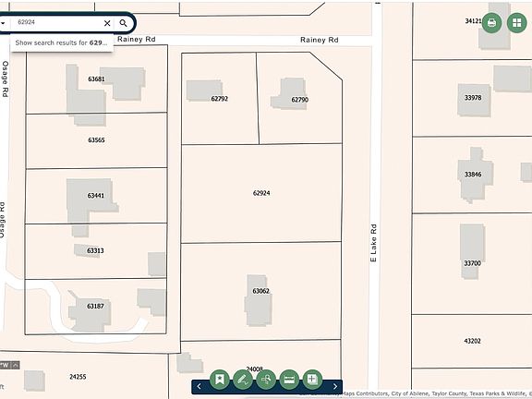Open the Measurement ruler widget
The height and width of the screenshot is (399, 532).
click(289, 380)
